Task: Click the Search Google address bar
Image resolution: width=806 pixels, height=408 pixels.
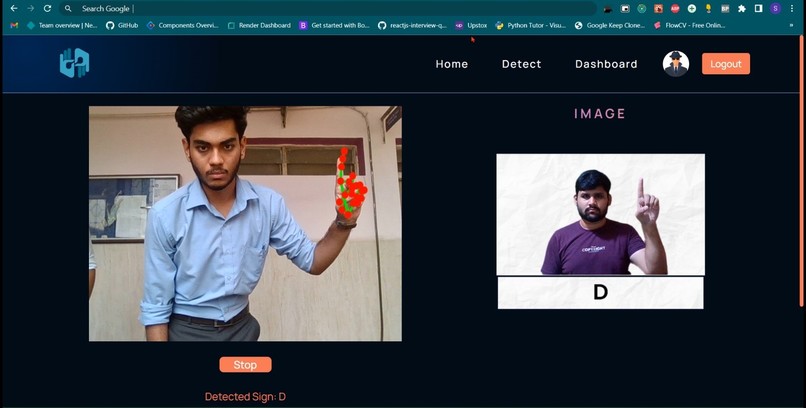Action: (328, 8)
